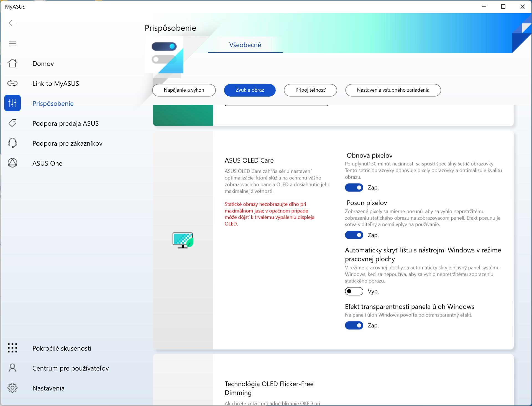Click the back arrow icon
Viewport: 532px width, 406px height.
pos(12,23)
